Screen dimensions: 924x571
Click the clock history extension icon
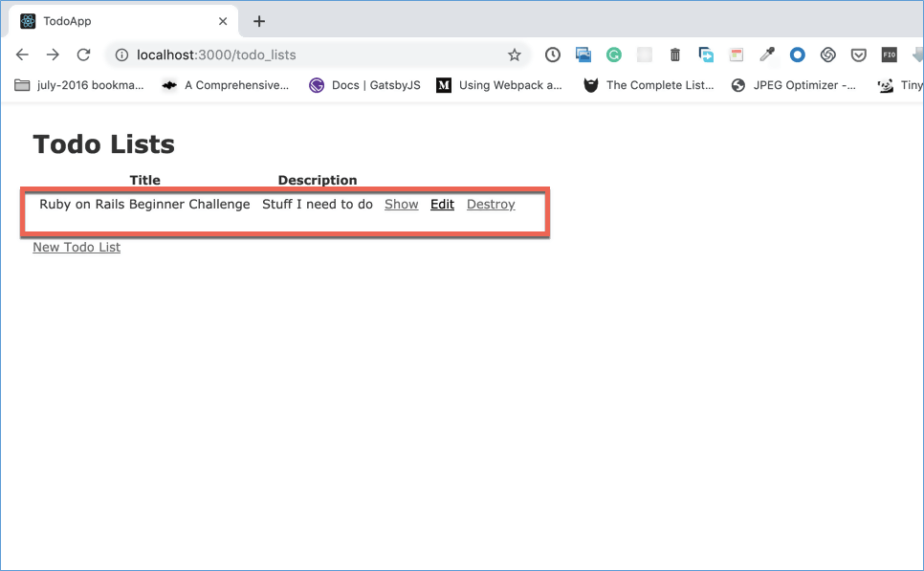point(553,55)
